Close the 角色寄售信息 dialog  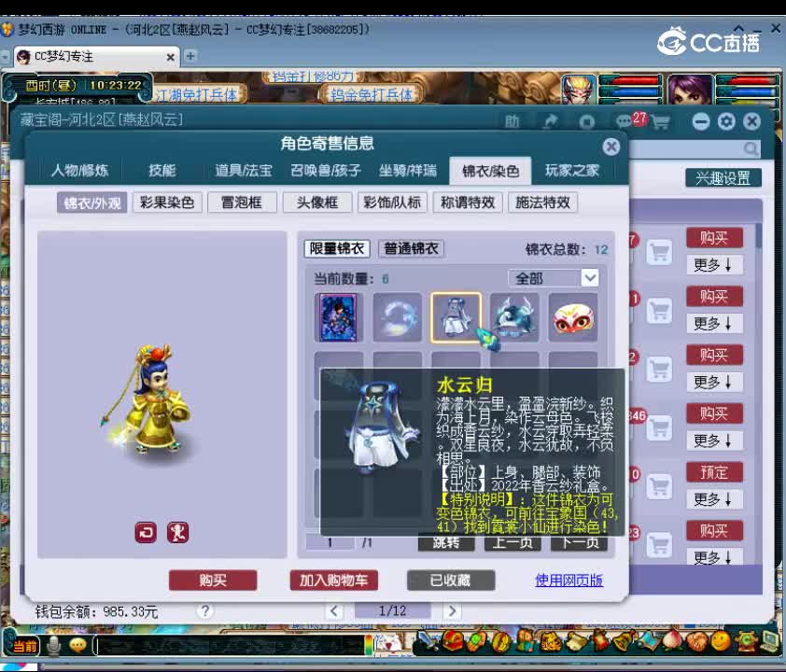tap(611, 147)
